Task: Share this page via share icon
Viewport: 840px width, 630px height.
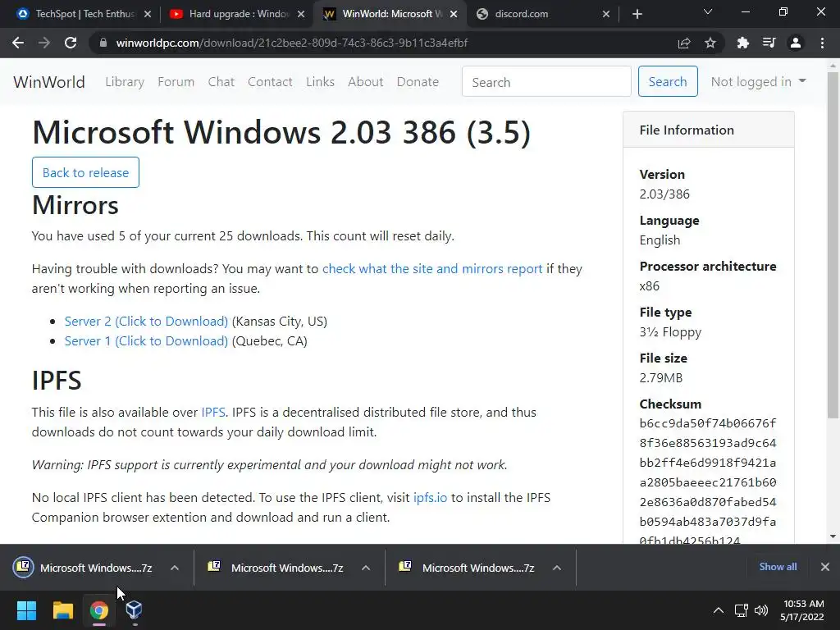Action: click(684, 43)
